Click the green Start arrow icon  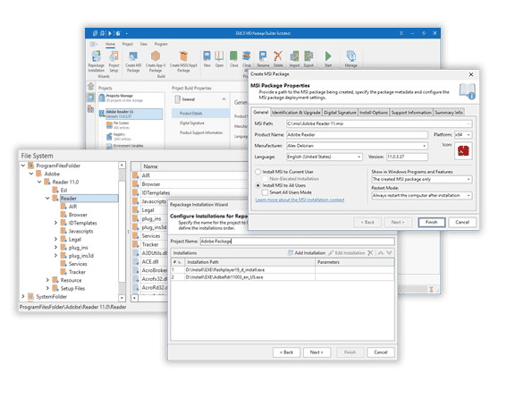click(x=328, y=56)
